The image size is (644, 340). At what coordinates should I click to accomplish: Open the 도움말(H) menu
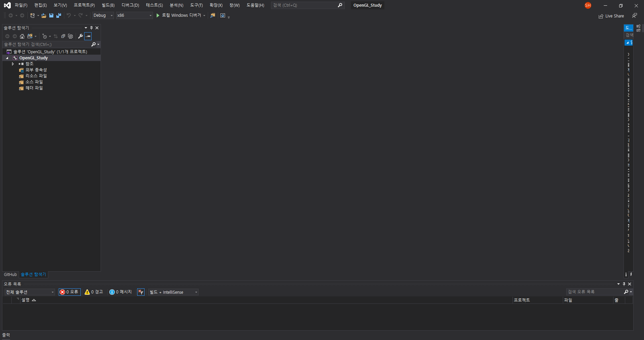click(255, 5)
